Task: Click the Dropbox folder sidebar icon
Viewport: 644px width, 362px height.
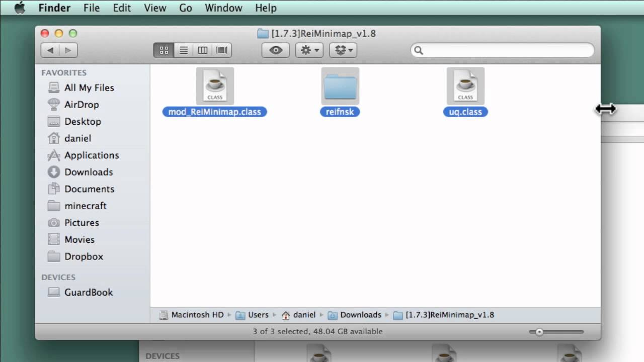Action: pyautogui.click(x=54, y=256)
